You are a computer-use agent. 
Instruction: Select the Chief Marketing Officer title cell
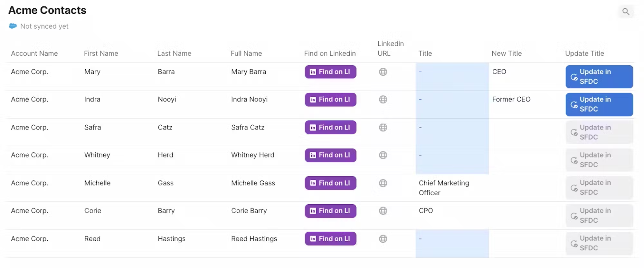pos(444,188)
